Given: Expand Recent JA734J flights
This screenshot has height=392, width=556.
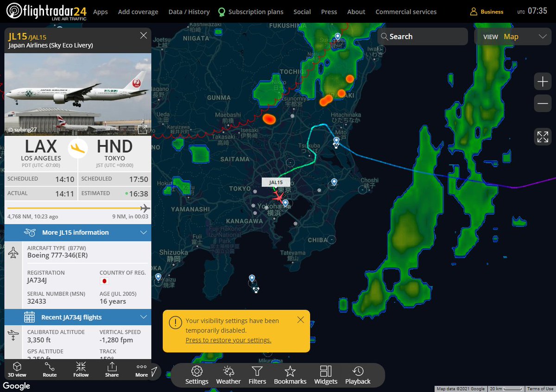Looking at the screenshot, I should (x=78, y=317).
